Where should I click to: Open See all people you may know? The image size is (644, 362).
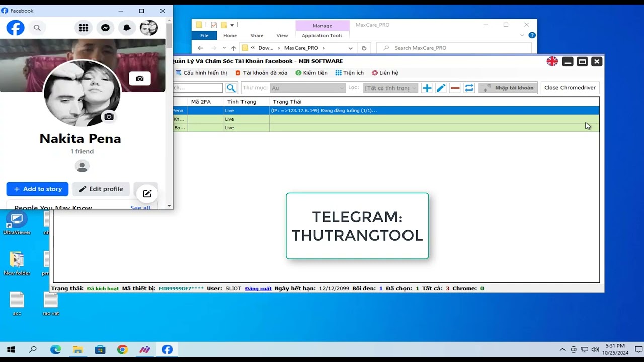140,207
